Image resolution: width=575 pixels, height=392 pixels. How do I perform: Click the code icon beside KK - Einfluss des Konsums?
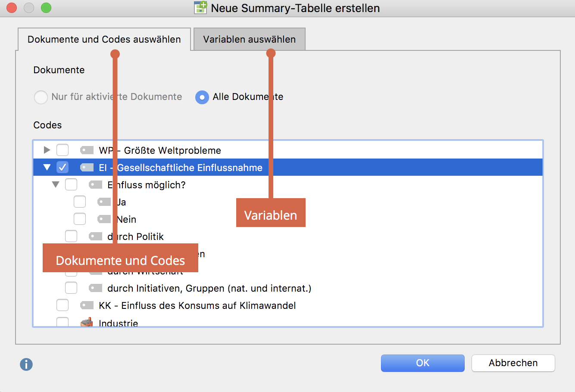pyautogui.click(x=87, y=305)
